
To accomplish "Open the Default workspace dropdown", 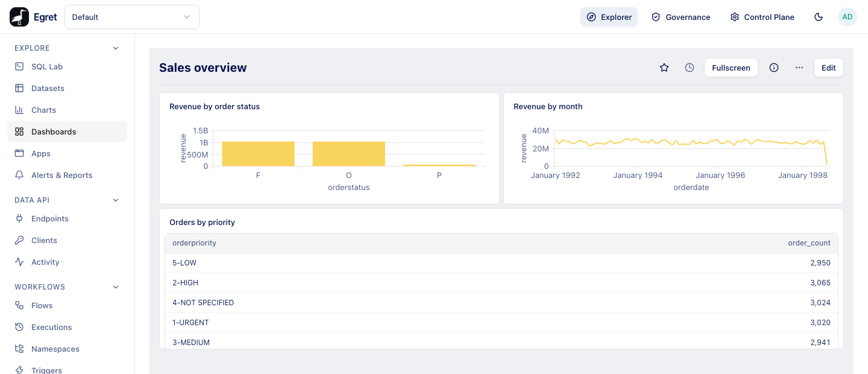I will [x=132, y=17].
